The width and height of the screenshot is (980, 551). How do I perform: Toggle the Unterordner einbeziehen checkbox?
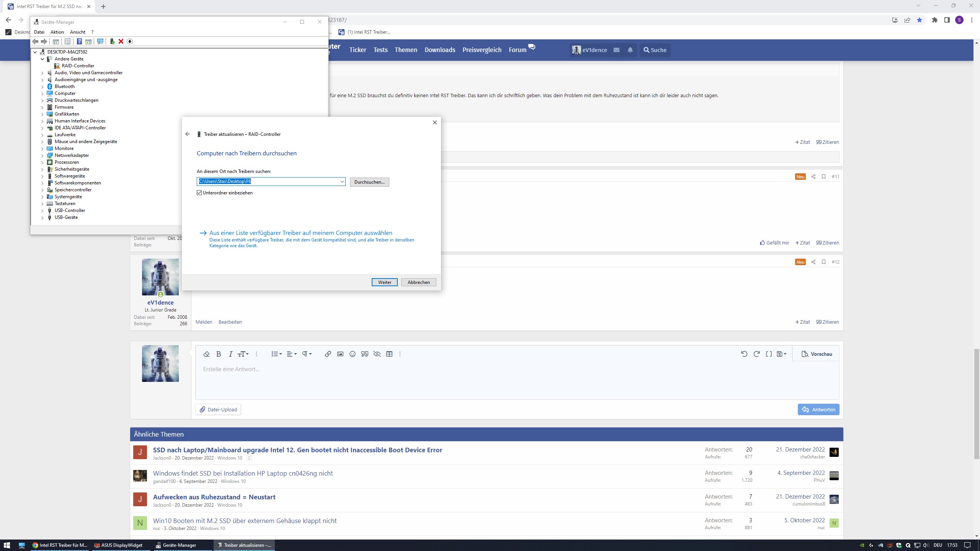click(199, 193)
